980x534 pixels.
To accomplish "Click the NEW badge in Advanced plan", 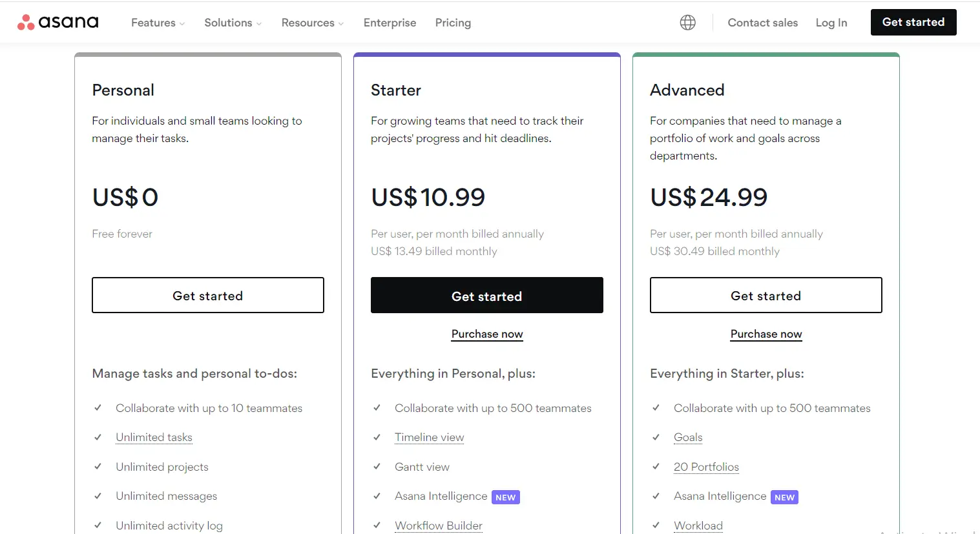I will (785, 497).
